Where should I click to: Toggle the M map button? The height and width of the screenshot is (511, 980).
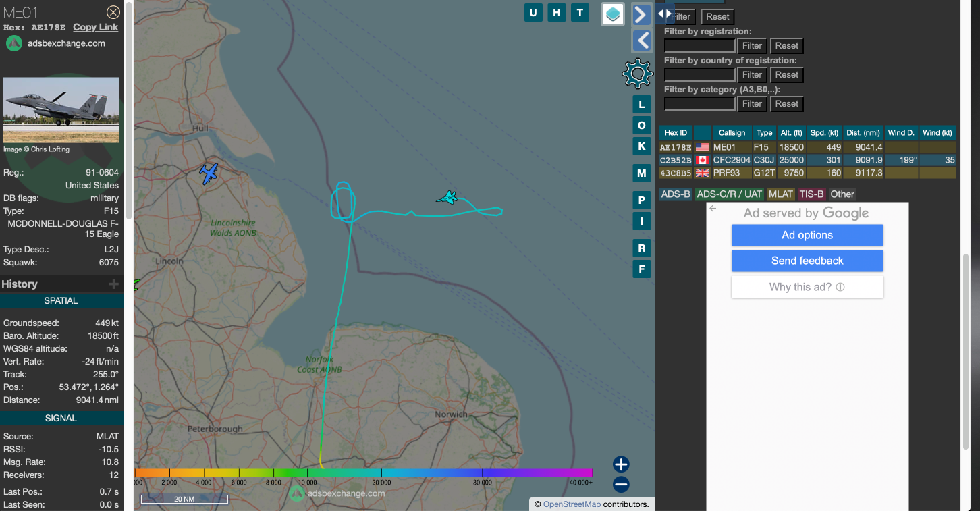point(642,173)
